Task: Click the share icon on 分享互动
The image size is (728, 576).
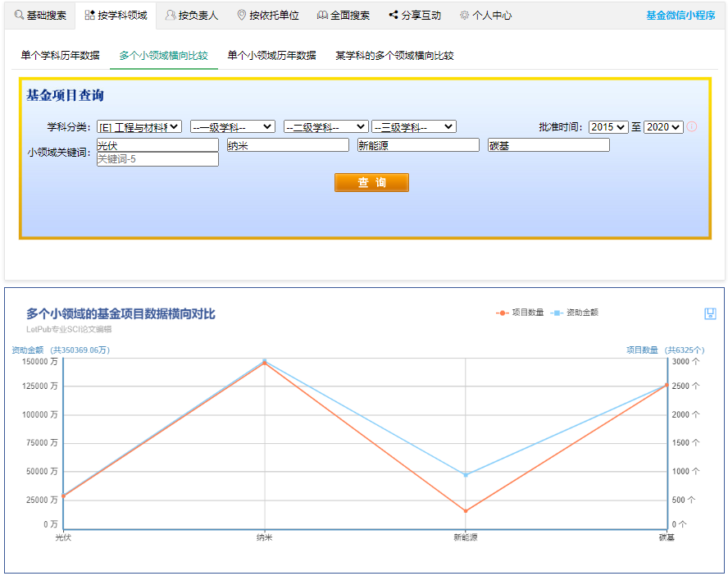Action: [395, 14]
